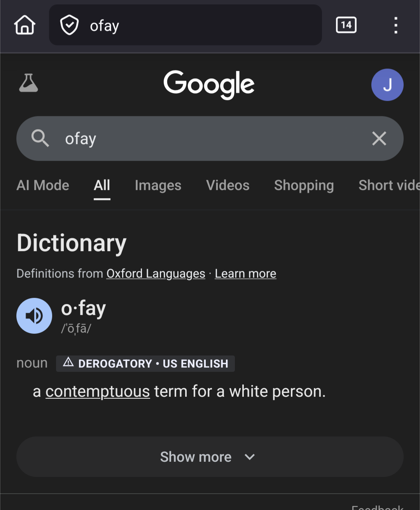
Task: Open the tab switcher showing 14
Action: [346, 25]
